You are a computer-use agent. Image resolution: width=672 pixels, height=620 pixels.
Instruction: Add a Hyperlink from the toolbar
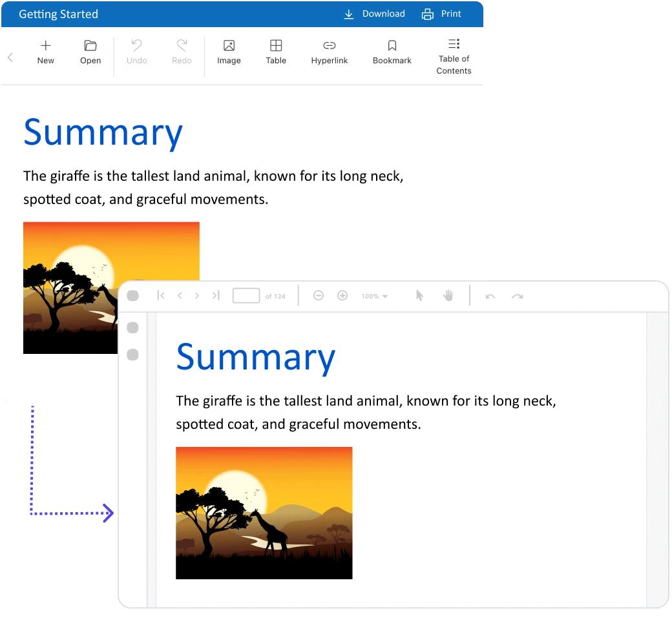tap(330, 46)
